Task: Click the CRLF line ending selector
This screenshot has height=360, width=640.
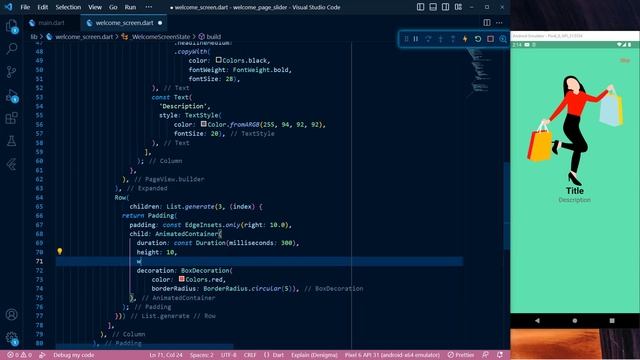Action: click(250, 355)
